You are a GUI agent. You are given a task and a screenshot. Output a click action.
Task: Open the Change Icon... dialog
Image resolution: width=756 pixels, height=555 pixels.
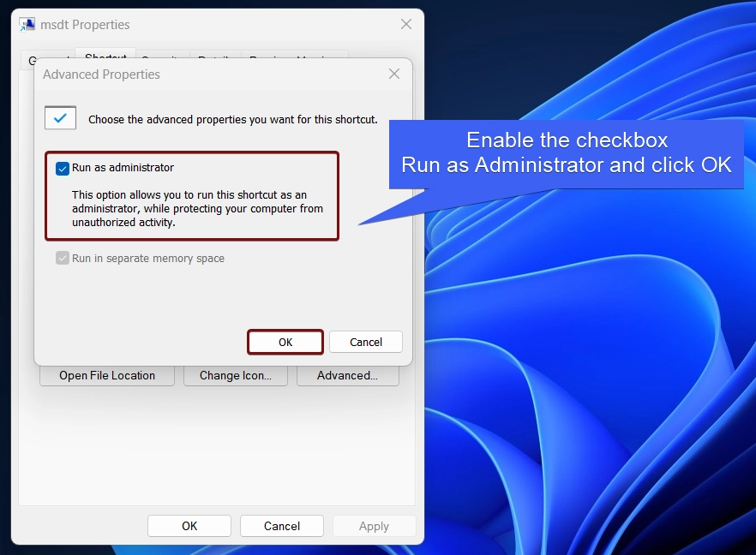[236, 376]
